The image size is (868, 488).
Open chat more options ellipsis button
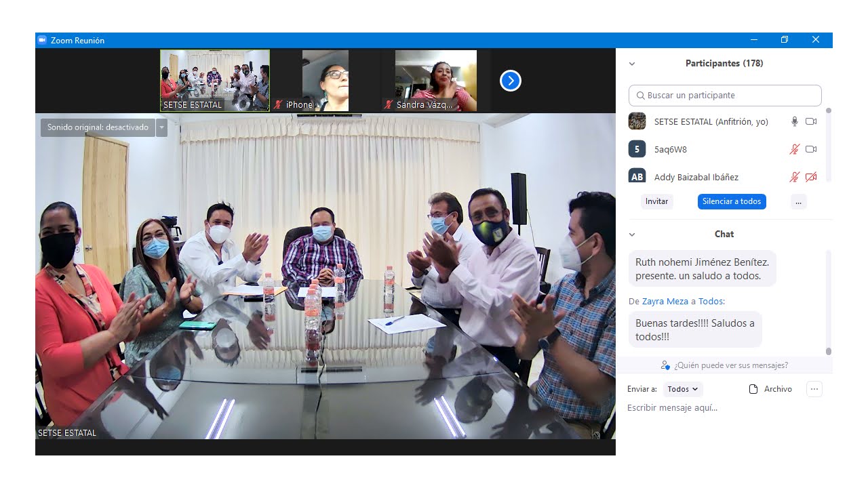[x=814, y=389]
